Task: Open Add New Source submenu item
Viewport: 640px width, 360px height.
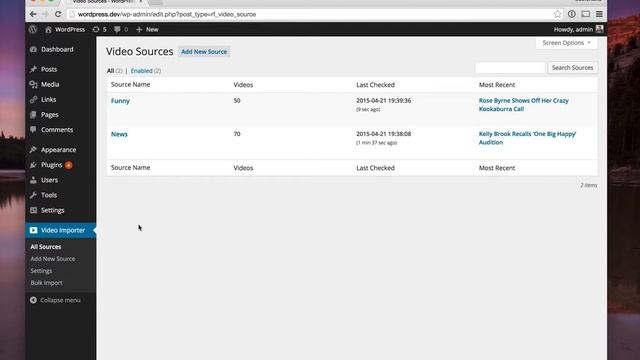Action: (x=53, y=259)
